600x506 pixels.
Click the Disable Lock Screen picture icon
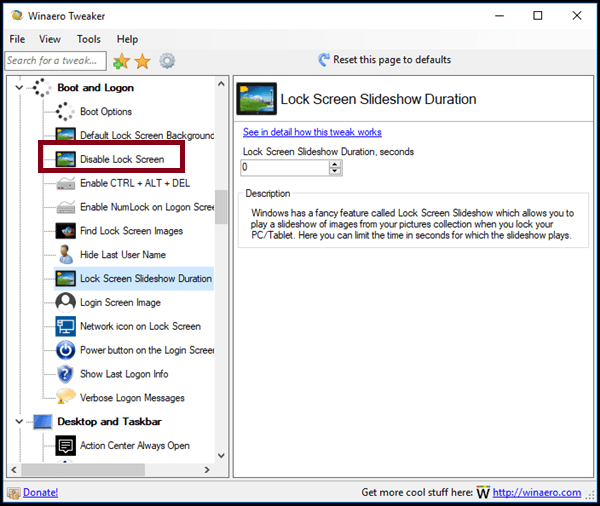click(65, 159)
